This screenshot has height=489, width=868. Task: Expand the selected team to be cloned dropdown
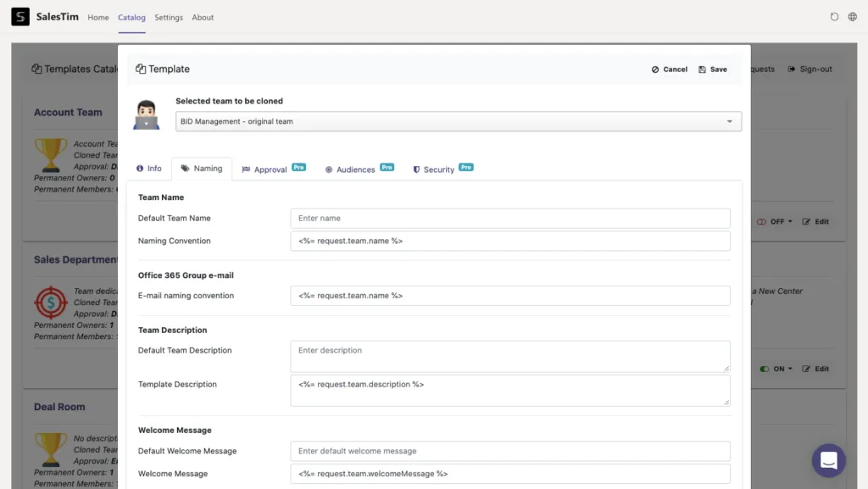[459, 121]
